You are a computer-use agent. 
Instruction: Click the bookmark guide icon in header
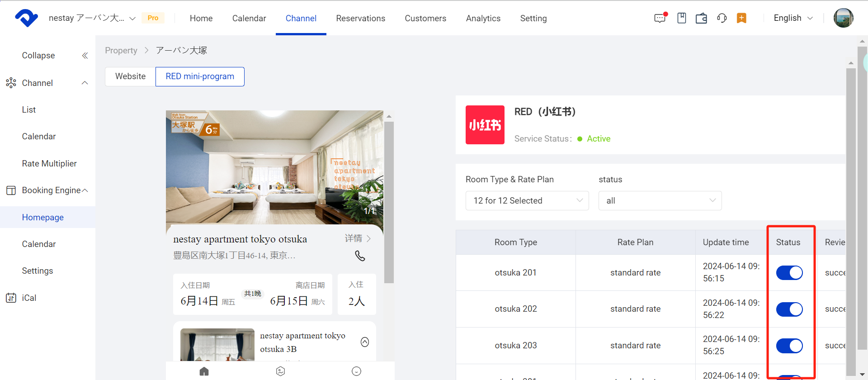pos(682,18)
